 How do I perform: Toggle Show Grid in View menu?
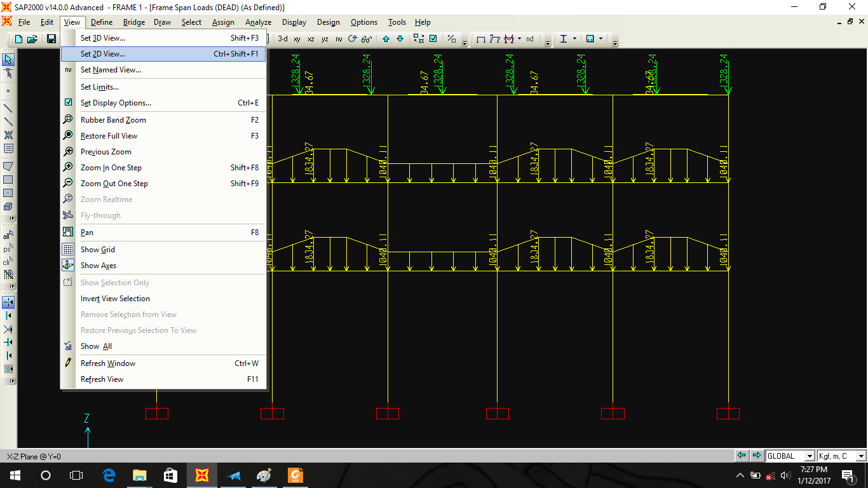[97, 250]
